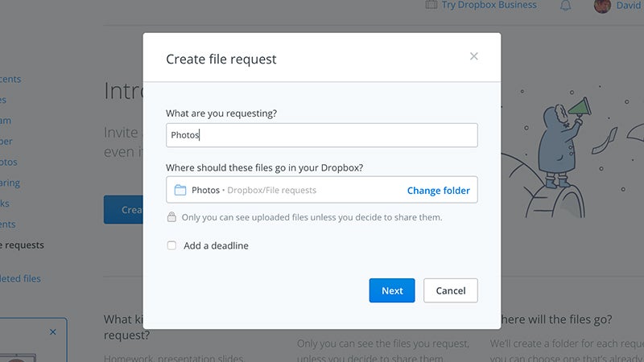Click the 'Where should these files go' label

[265, 167]
